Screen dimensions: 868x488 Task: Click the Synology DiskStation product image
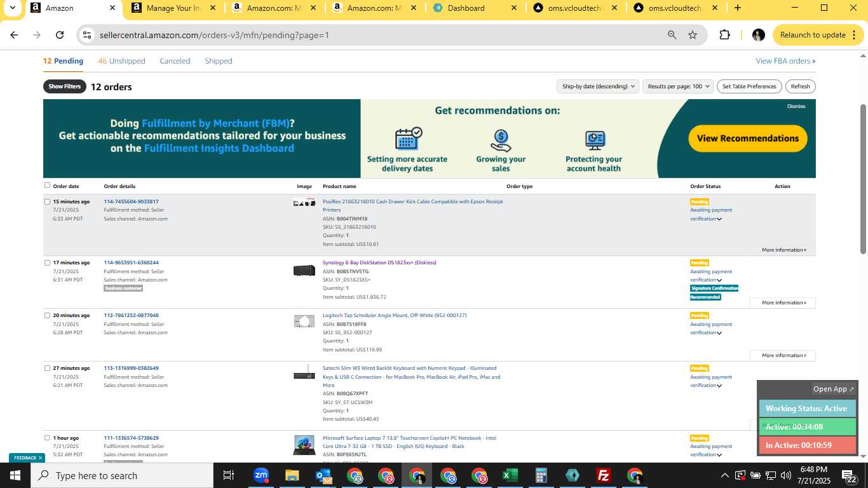304,270
